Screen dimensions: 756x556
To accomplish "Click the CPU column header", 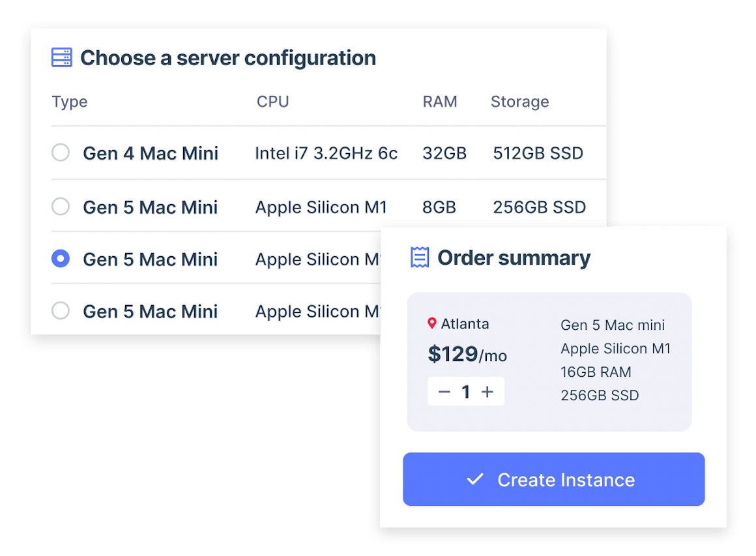I will coord(273,101).
